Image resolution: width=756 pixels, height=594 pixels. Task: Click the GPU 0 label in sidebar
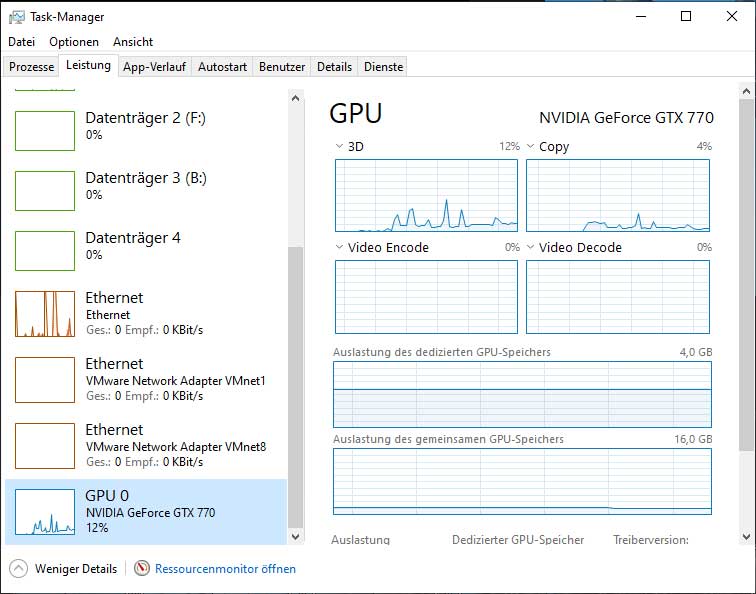point(107,496)
